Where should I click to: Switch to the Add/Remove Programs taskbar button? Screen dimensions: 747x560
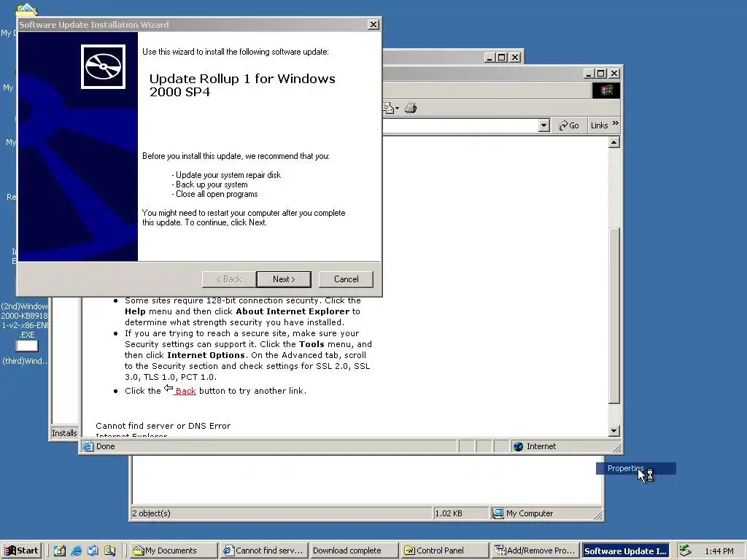535,551
